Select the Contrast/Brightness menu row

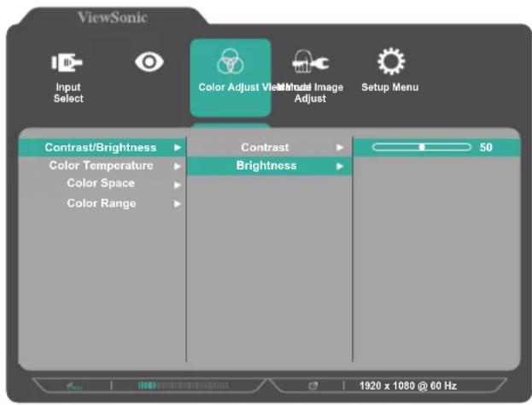[102, 148]
